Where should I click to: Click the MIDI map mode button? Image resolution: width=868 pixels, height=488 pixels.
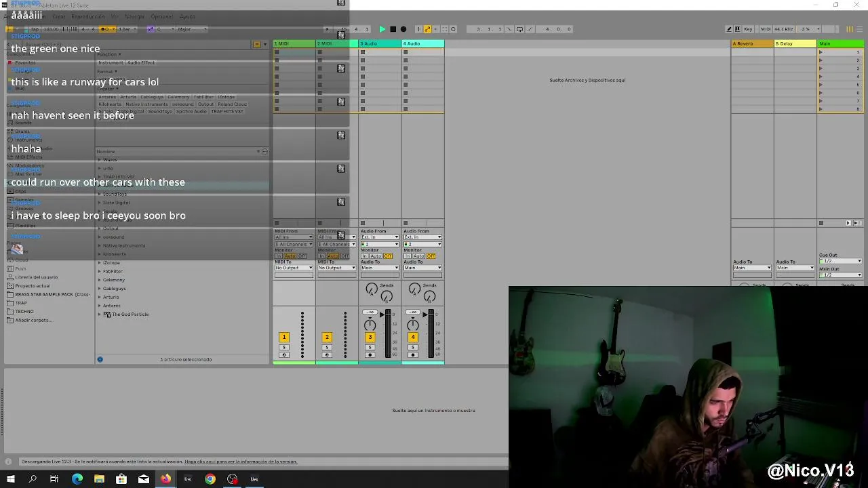click(x=766, y=29)
